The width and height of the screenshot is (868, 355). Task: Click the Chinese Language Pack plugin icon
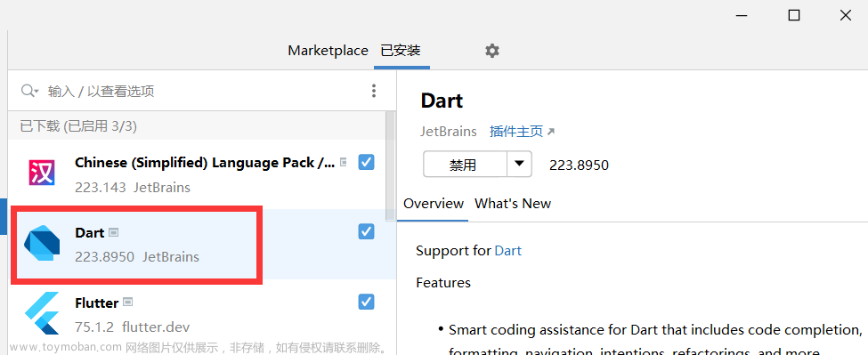tap(42, 173)
